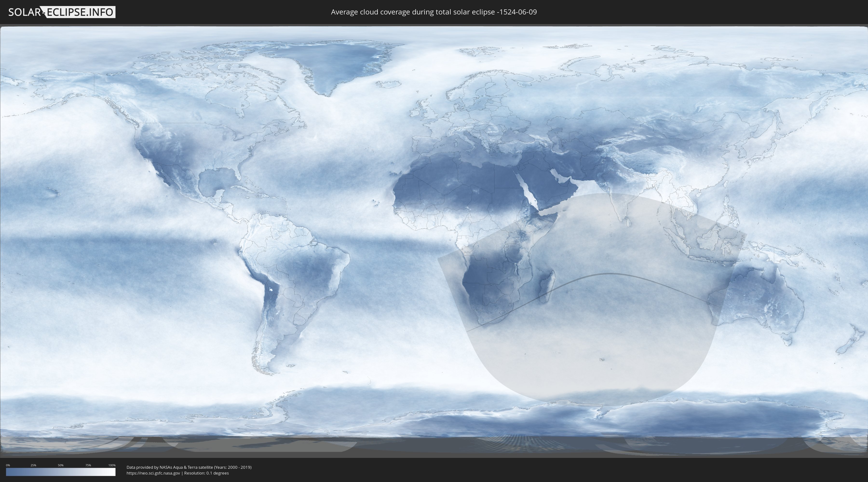Click the 100% legend label
Viewport: 868px width, 482px height.
click(112, 465)
